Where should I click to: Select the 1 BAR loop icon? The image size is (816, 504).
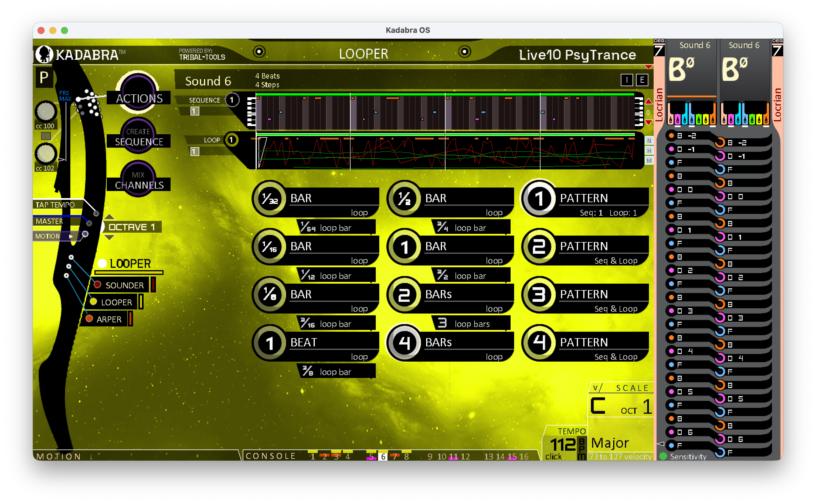pos(404,247)
